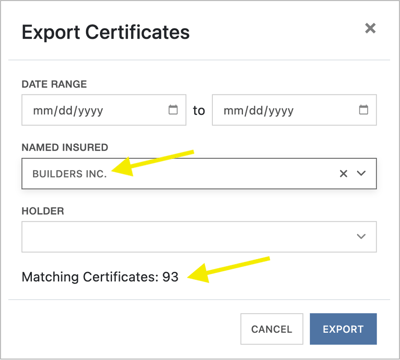400x360 pixels.
Task: Click the "to" text between date fields
Action: coord(199,110)
